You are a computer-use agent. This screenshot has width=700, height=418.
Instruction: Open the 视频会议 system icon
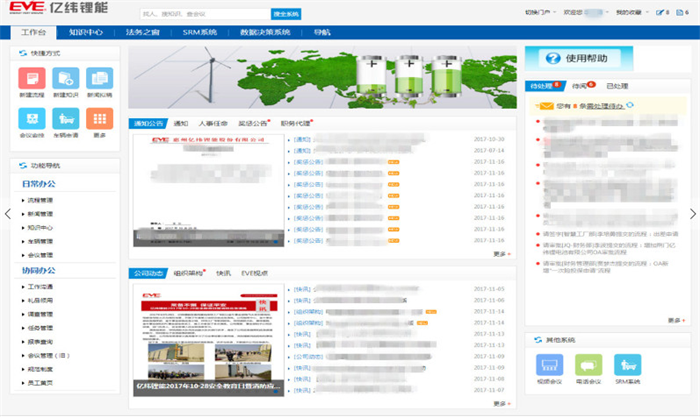549,366
